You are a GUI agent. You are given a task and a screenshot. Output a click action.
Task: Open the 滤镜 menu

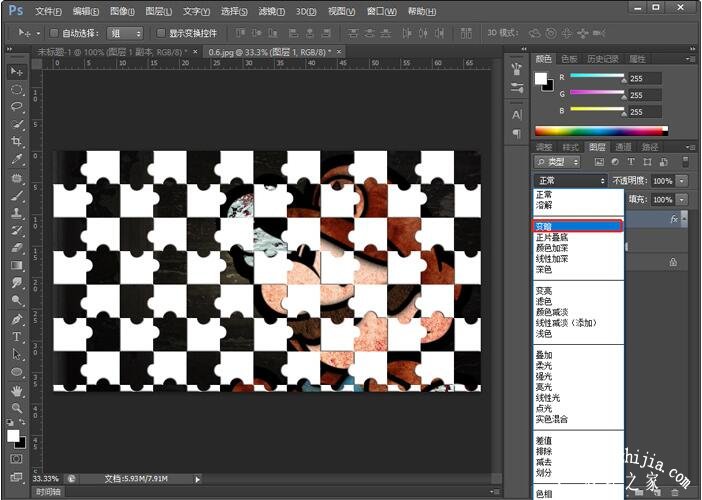point(270,11)
